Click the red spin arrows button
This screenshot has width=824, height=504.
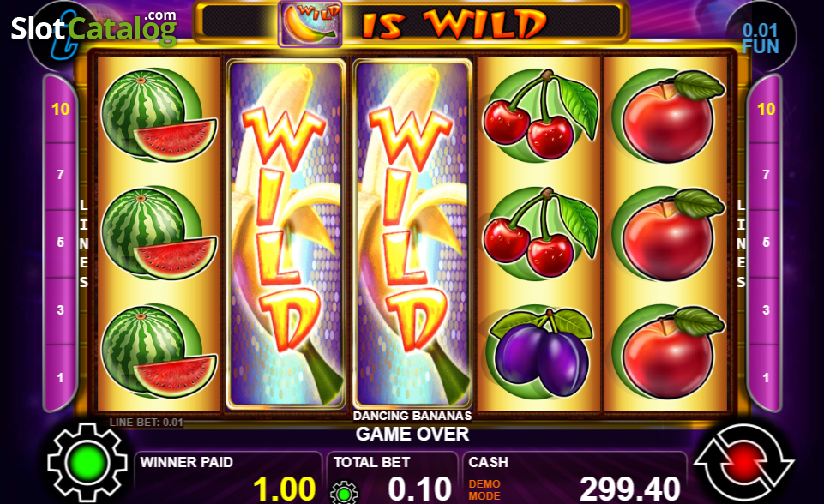(743, 463)
